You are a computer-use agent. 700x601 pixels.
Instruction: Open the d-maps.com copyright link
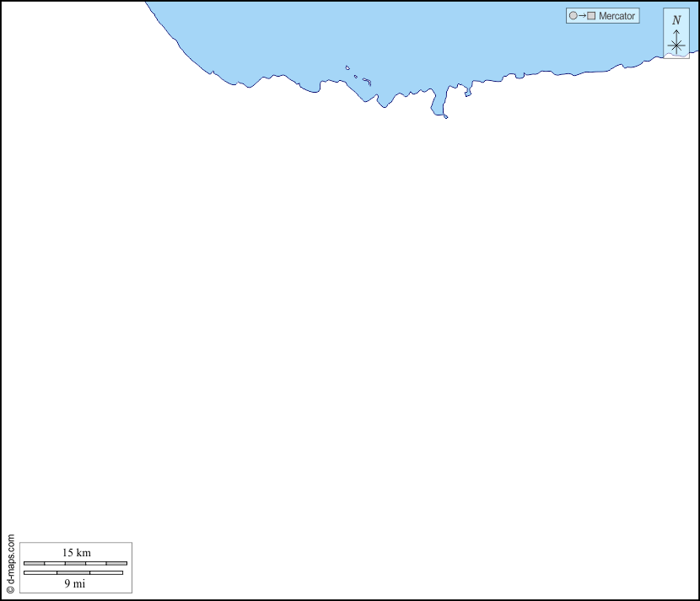10,564
